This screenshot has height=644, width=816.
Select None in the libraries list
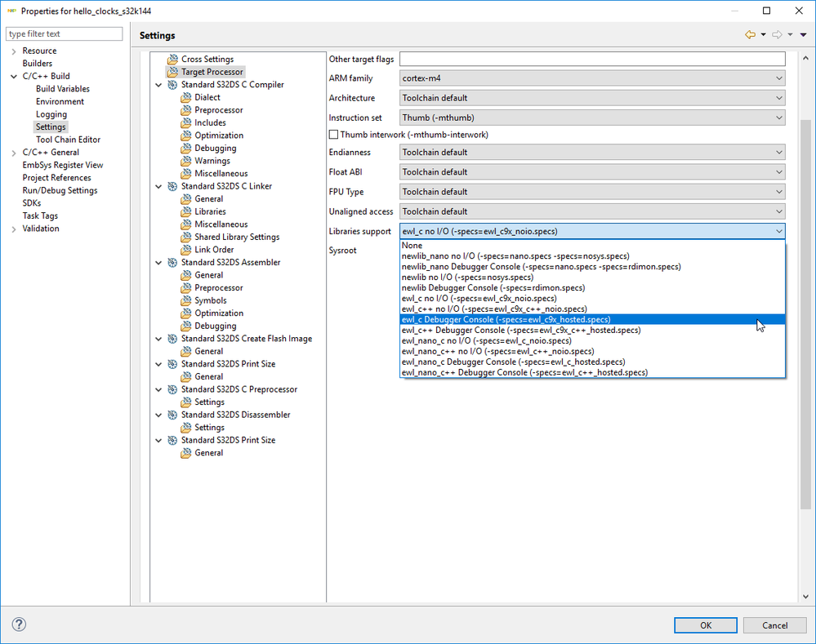click(412, 246)
